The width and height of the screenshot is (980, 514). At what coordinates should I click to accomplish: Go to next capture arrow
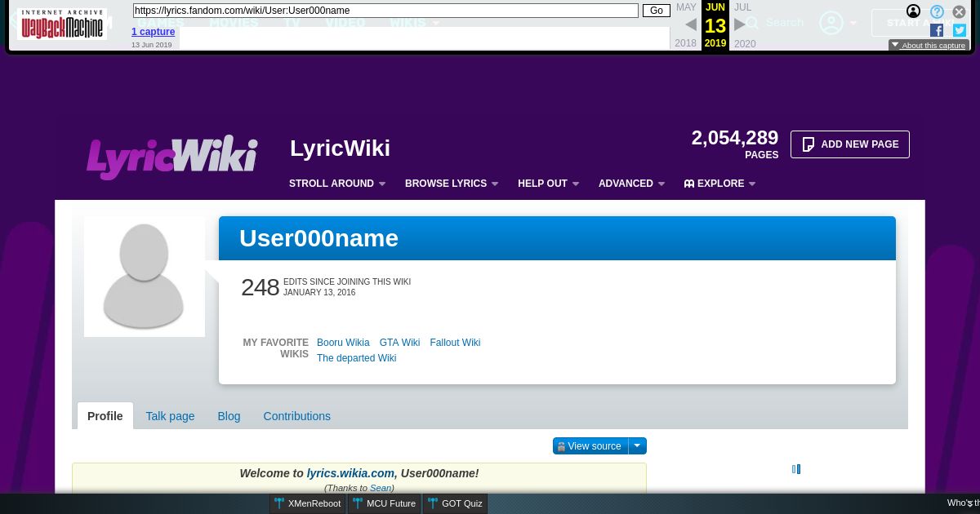740,24
